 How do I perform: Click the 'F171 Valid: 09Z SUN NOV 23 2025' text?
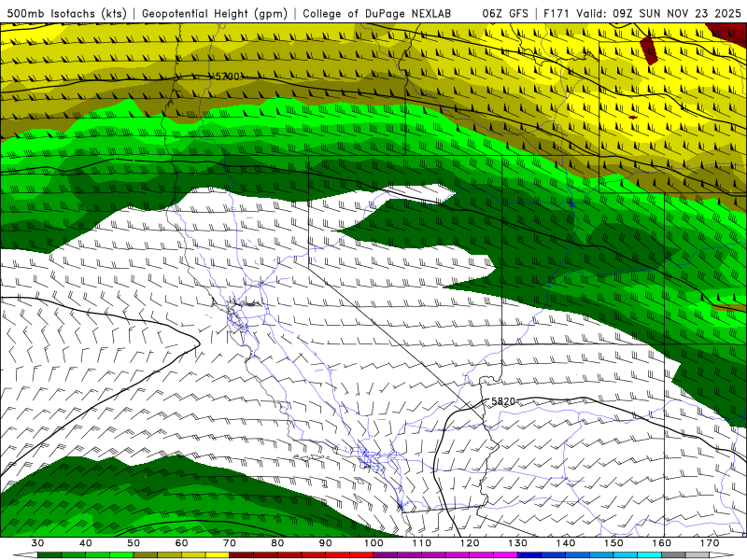(x=642, y=13)
